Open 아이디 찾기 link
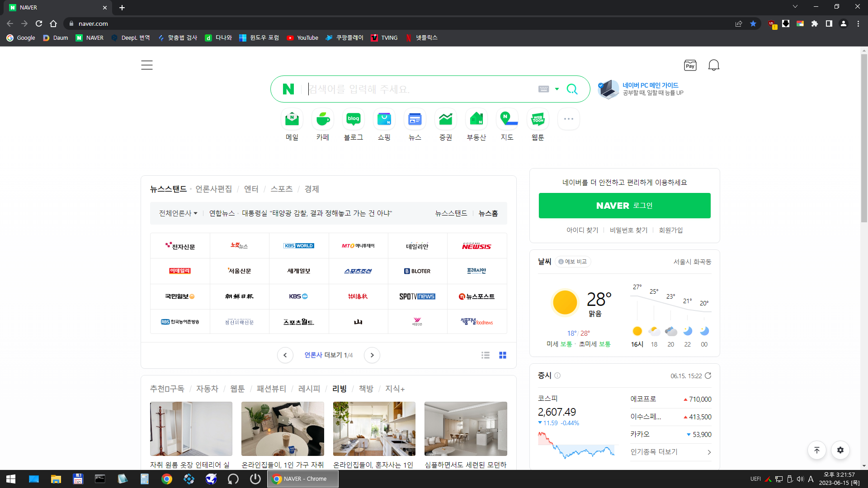 coord(582,230)
